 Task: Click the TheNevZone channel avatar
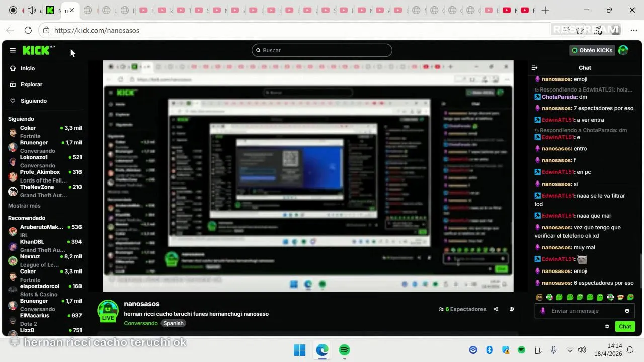(x=13, y=191)
